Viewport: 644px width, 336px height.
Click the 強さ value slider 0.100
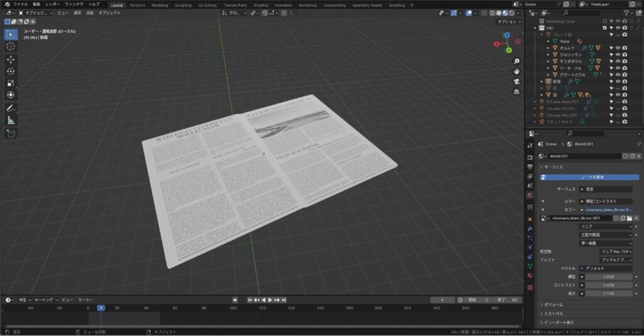(x=609, y=293)
